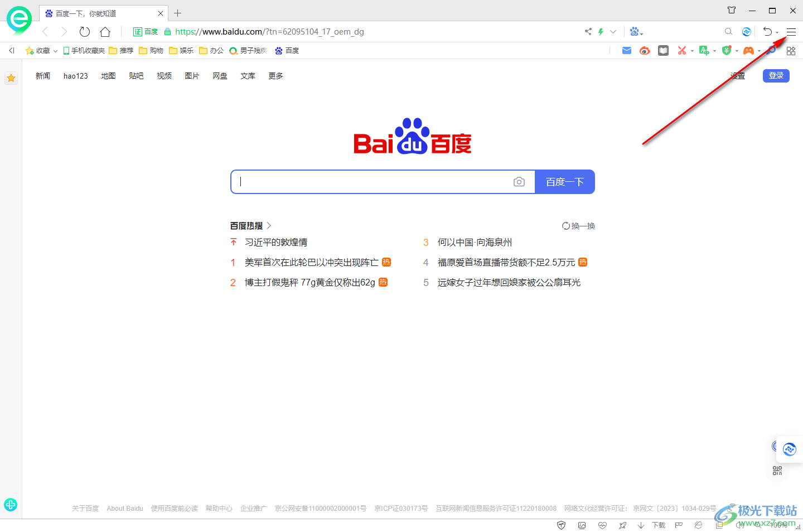Click the QR code icon at right edge
This screenshot has height=532, width=803.
[x=777, y=471]
